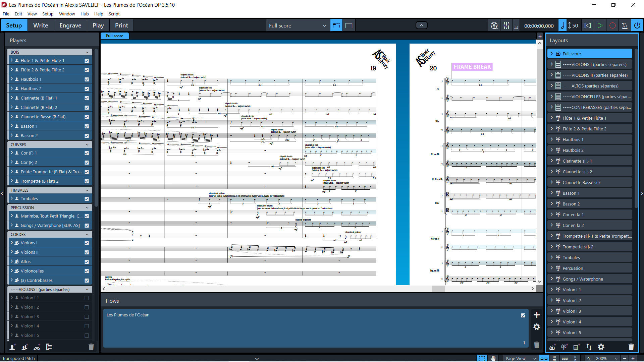Open the Setup menu in menu bar
Screen dimensions: 644x362
48,14
